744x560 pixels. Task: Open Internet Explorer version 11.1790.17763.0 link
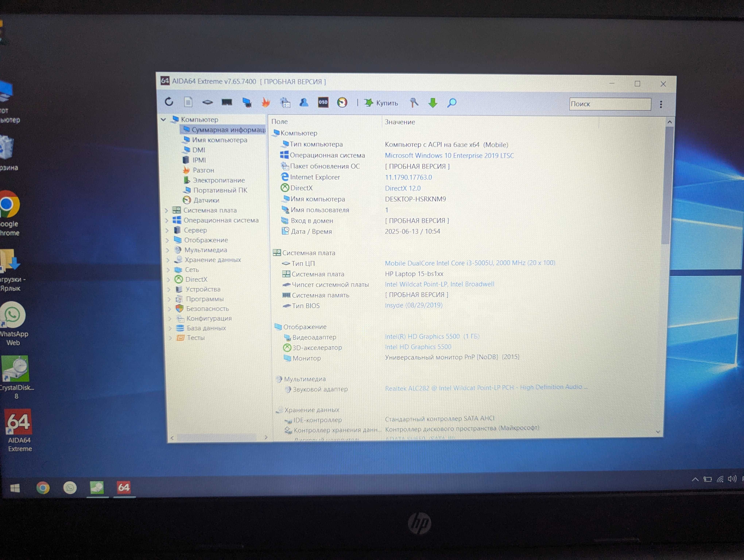[408, 178]
